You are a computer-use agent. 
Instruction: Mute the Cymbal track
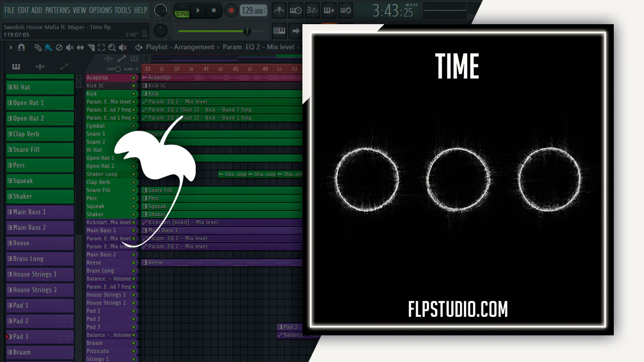point(133,126)
